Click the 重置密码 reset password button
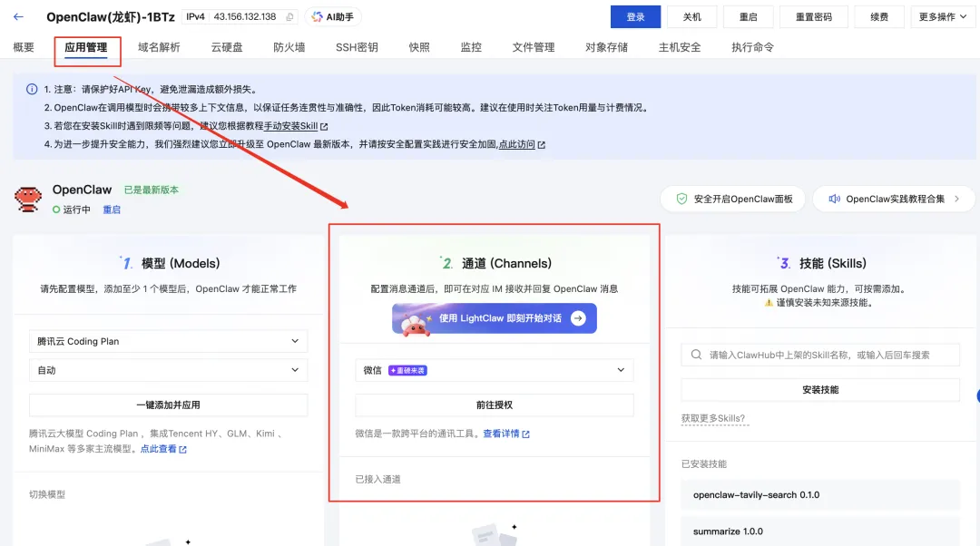This screenshot has width=980, height=546. coord(814,17)
